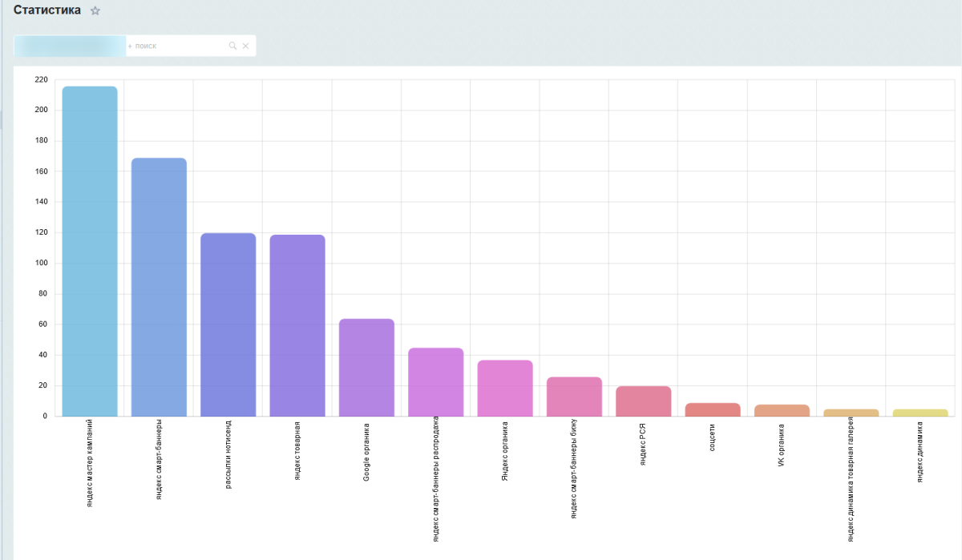962x560 pixels.
Task: Click the 'яндекс РСЯ' bar
Action: pos(643,401)
